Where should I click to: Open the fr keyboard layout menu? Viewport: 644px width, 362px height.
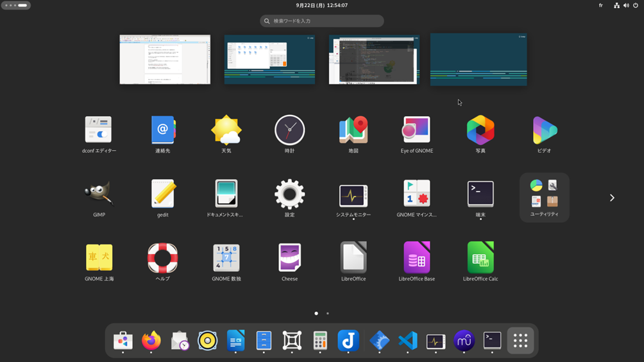pos(601,5)
